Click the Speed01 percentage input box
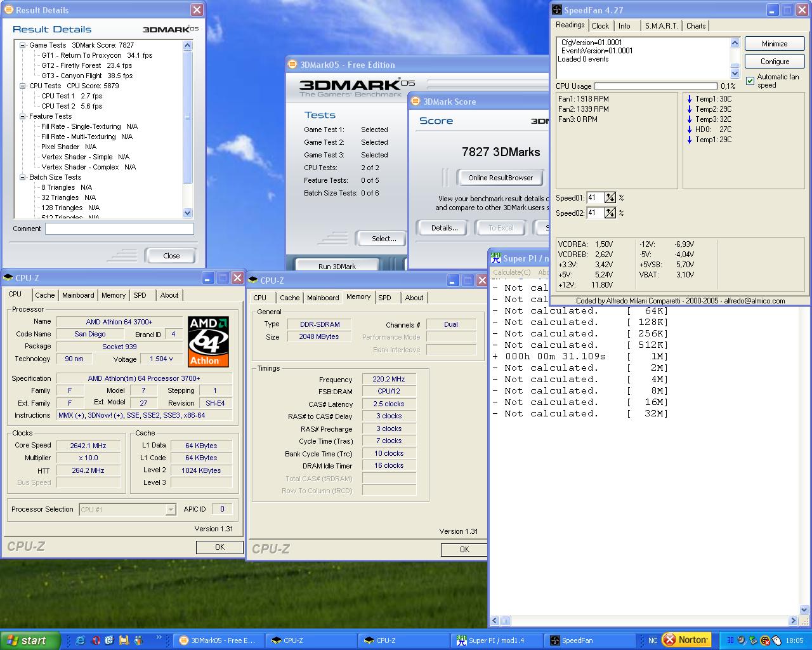812x650 pixels. (x=595, y=197)
